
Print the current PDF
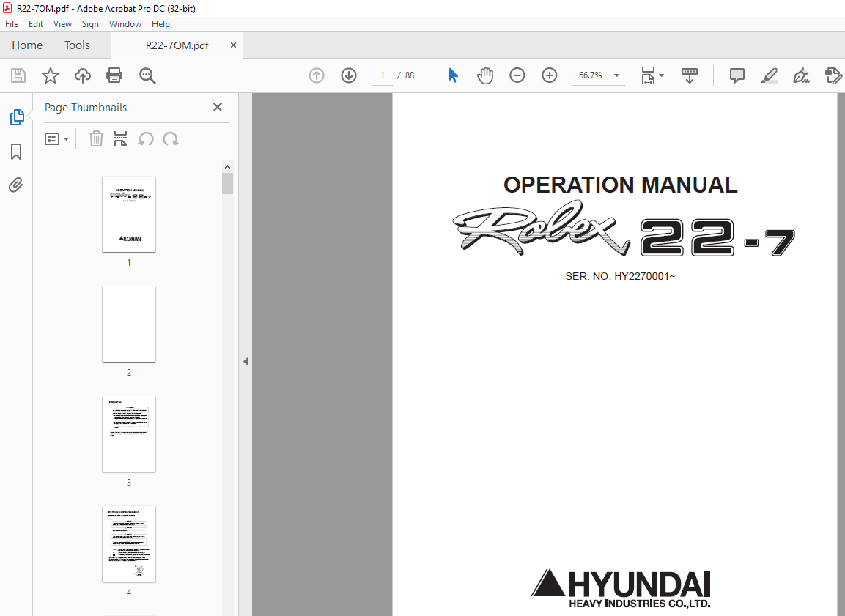[x=114, y=75]
